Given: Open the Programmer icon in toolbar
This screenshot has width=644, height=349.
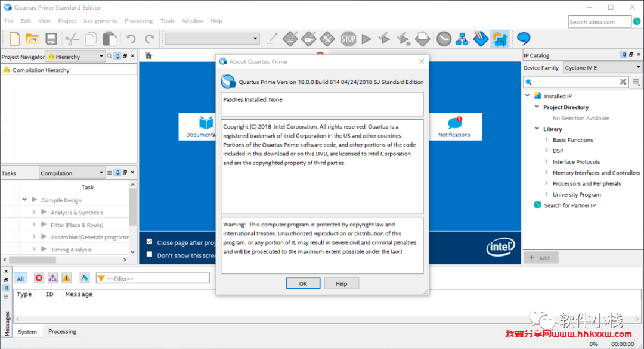Looking at the screenshot, I should [481, 39].
